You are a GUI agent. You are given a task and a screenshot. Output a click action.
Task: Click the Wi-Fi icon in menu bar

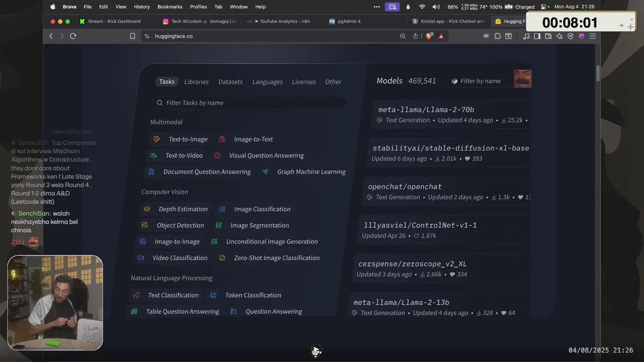point(422,7)
